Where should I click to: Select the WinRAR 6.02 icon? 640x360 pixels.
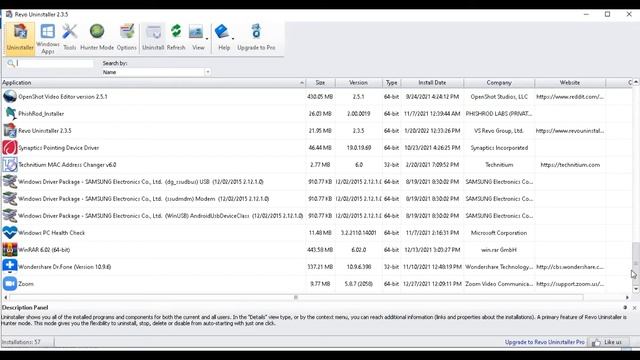pos(10,250)
